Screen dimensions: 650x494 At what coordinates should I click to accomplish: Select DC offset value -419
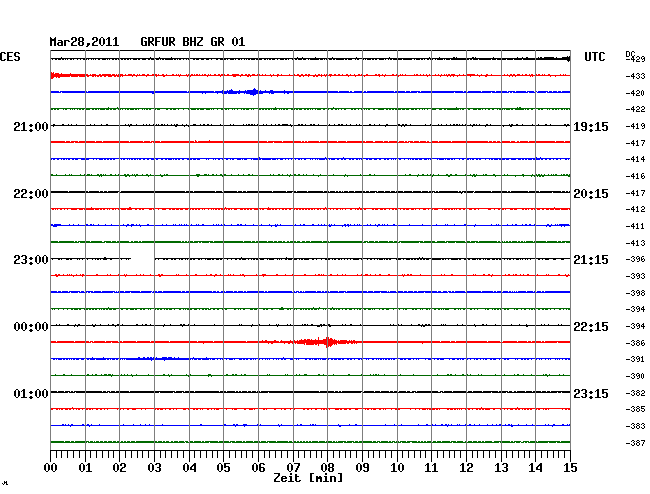click(x=635, y=126)
